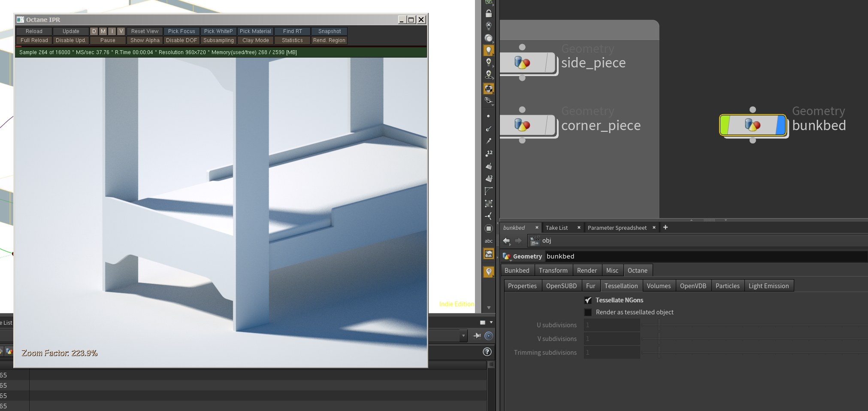The image size is (868, 411).
Task: Click the help question mark icon
Action: pyautogui.click(x=487, y=352)
